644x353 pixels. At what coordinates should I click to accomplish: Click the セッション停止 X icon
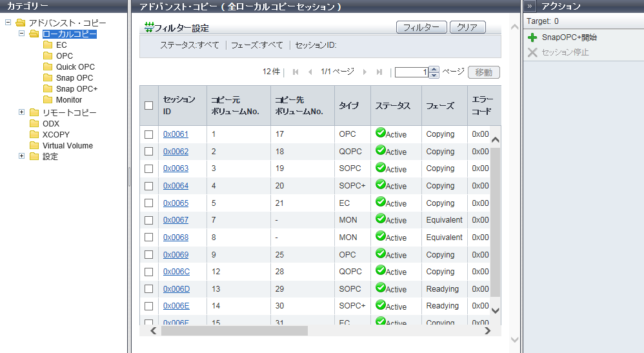point(532,52)
